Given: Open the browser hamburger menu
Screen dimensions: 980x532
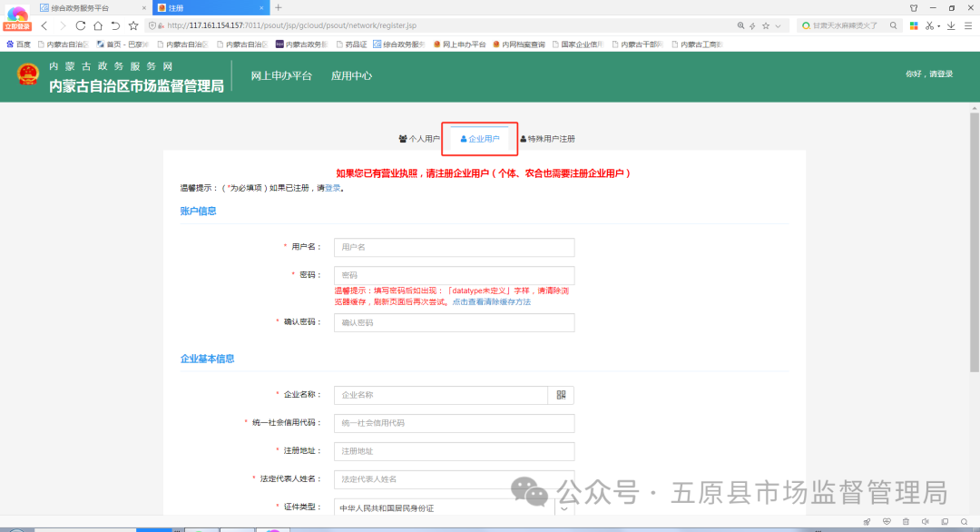Looking at the screenshot, I should [x=968, y=25].
